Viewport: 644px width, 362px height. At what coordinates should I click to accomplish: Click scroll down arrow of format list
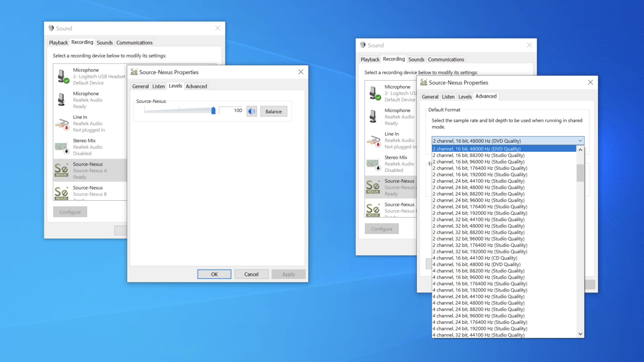tap(580, 334)
